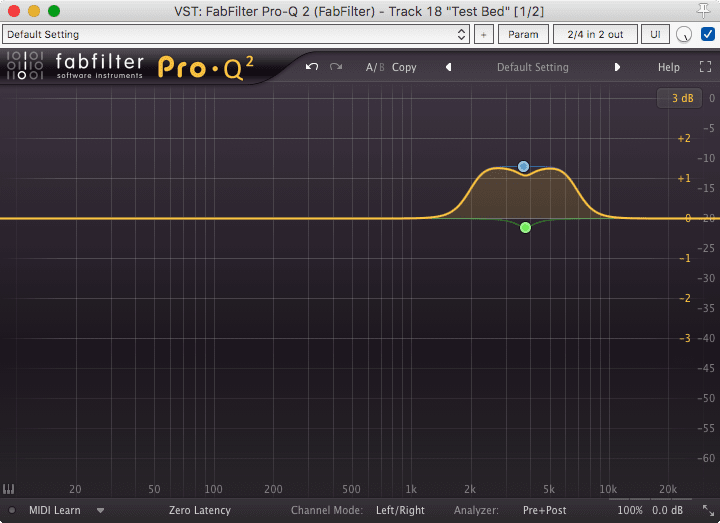The width and height of the screenshot is (720, 523).
Task: Toggle the MIDI Learn indicator dot
Action: (12, 510)
